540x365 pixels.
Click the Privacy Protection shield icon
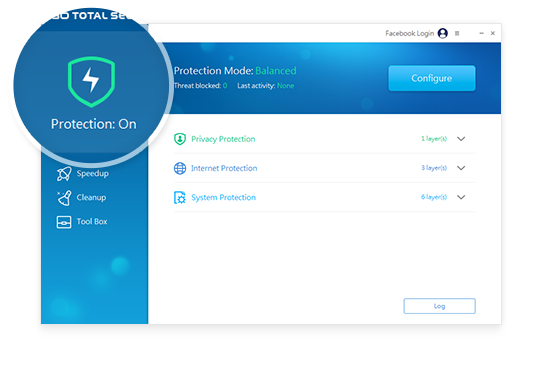pyautogui.click(x=180, y=139)
